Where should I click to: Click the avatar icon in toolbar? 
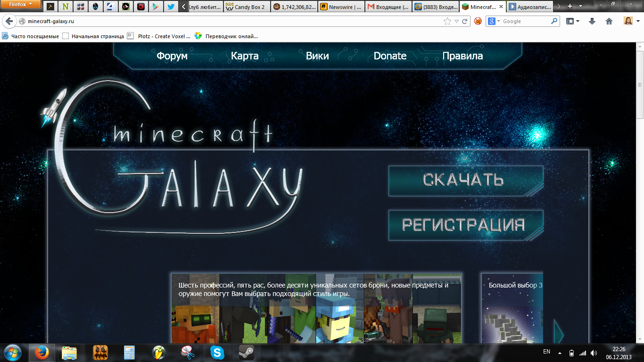(628, 21)
